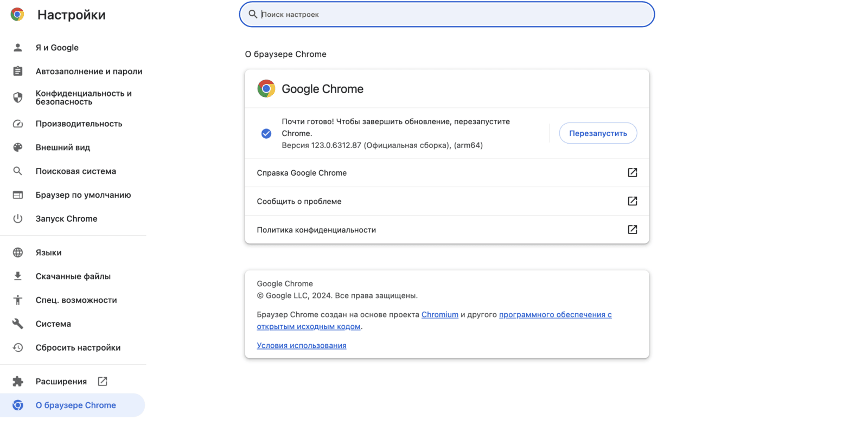This screenshot has width=868, height=439.
Task: Click the globe icon for Языки
Action: (x=18, y=253)
